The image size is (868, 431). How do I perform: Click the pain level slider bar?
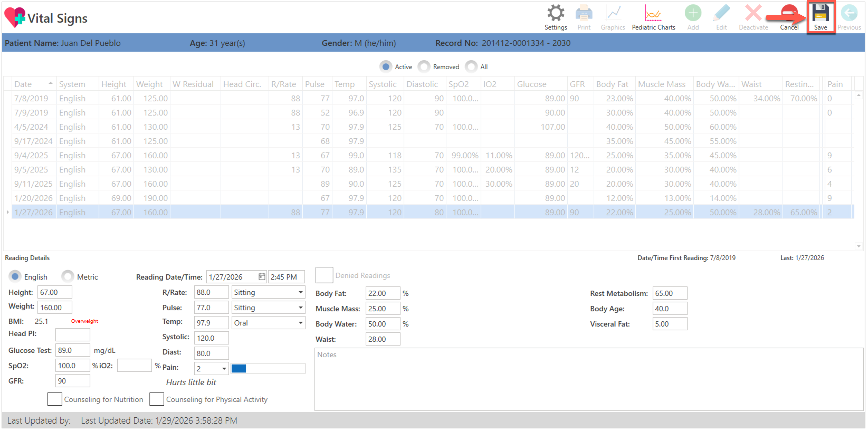tap(268, 369)
